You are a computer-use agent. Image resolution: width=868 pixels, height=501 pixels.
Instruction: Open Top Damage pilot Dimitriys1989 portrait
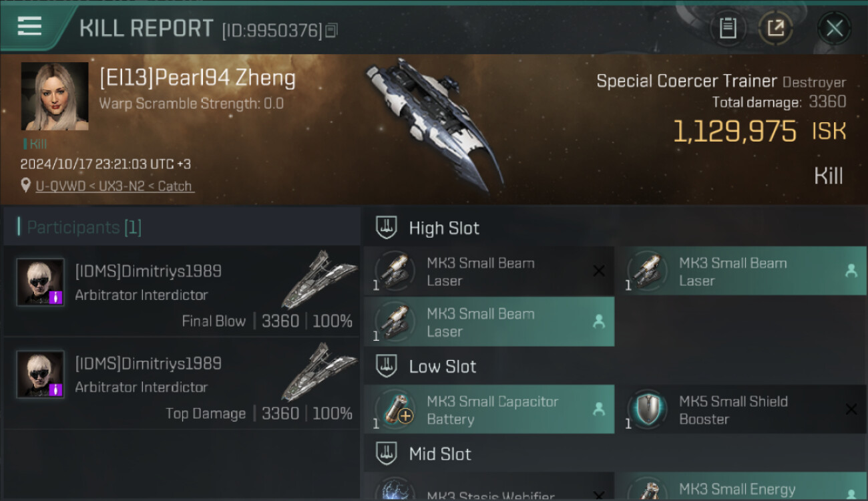[x=41, y=374]
